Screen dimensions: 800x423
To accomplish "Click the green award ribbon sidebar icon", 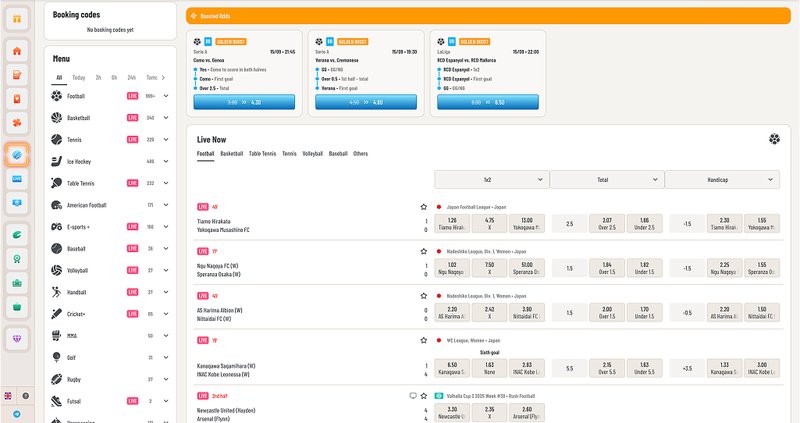I will point(17,259).
